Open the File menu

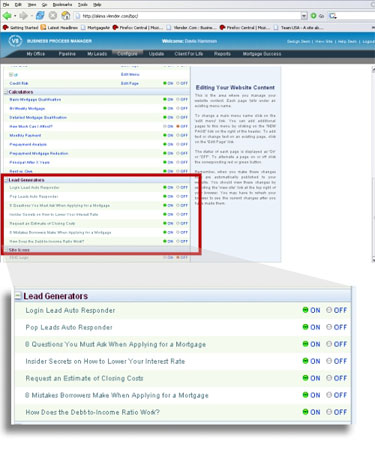click(6, 5)
